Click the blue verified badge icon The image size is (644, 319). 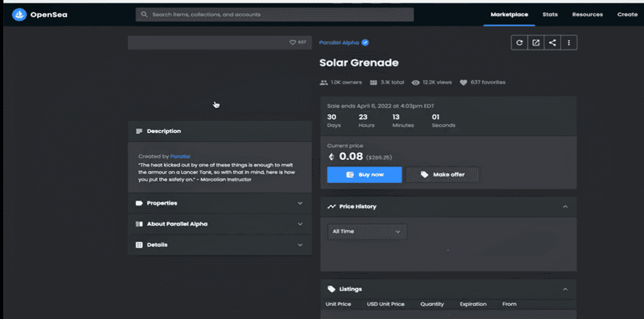pyautogui.click(x=365, y=42)
